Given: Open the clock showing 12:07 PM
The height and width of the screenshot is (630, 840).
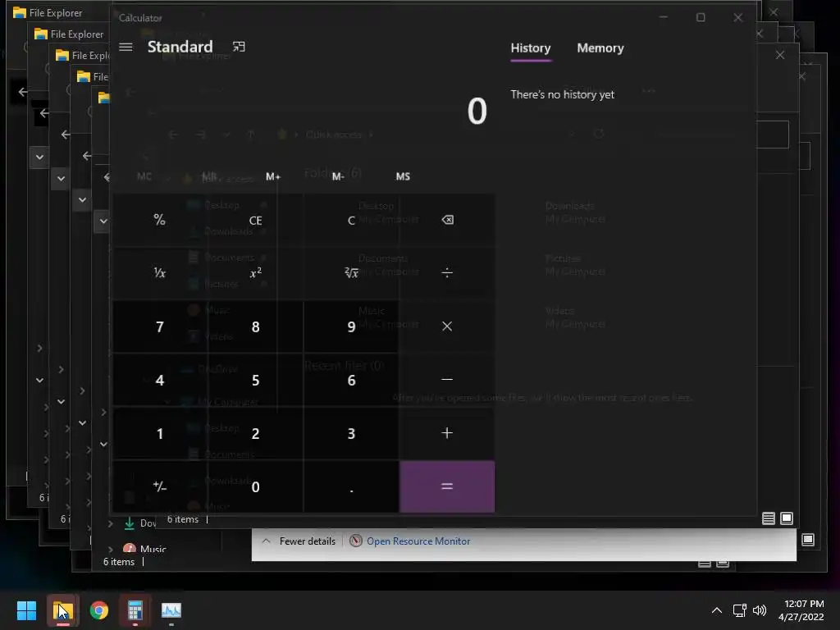Looking at the screenshot, I should click(x=801, y=610).
